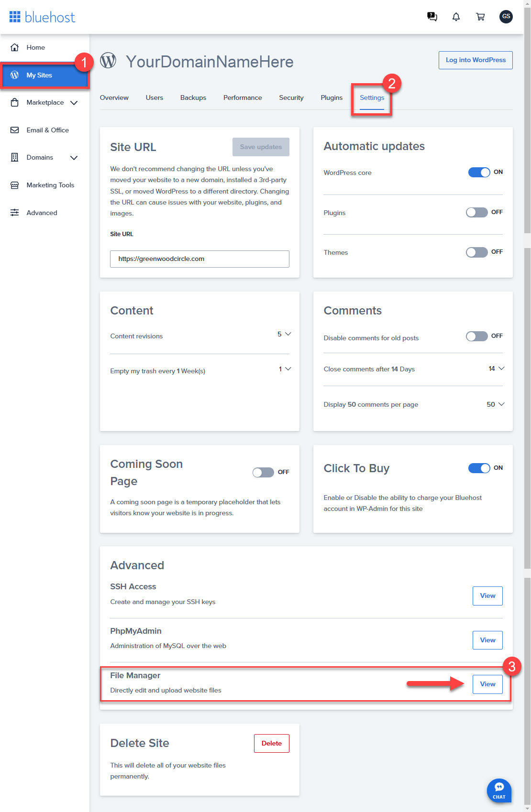Image resolution: width=531 pixels, height=812 pixels.
Task: Turn off WordPress core automatic updates
Action: click(479, 172)
